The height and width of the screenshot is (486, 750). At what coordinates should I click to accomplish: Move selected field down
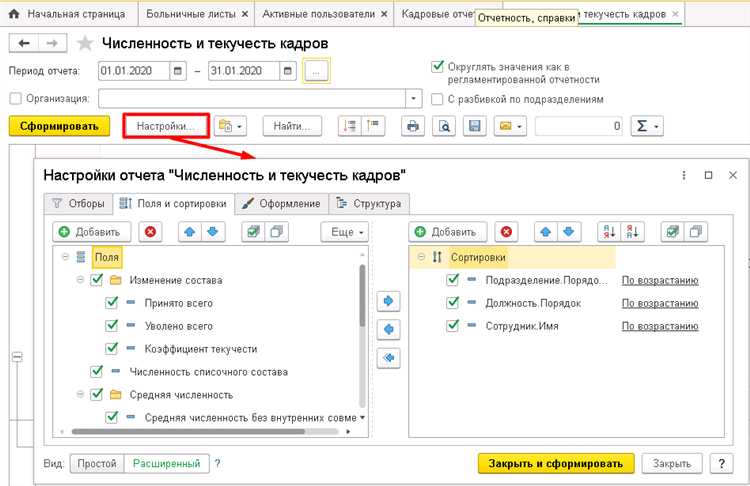(x=213, y=232)
